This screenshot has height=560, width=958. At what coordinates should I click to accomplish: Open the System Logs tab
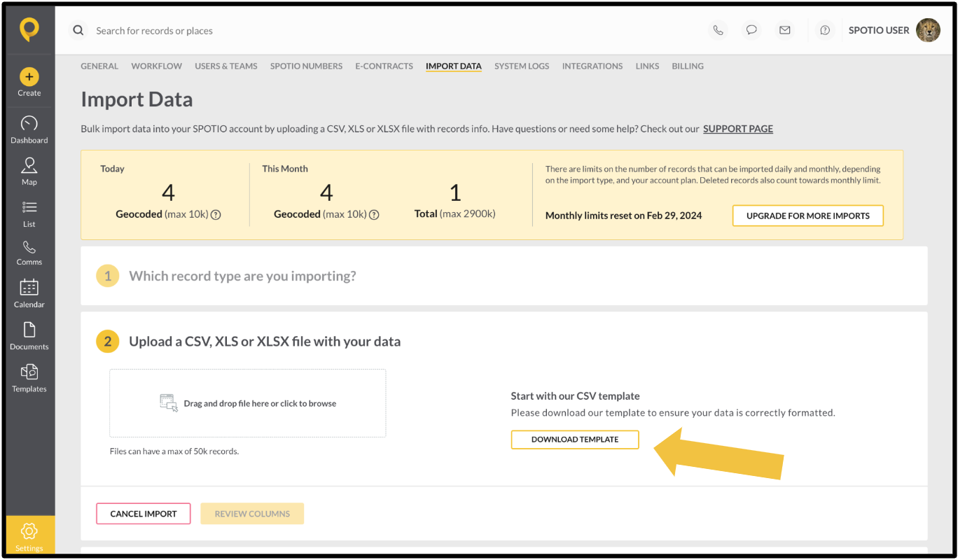pos(522,66)
